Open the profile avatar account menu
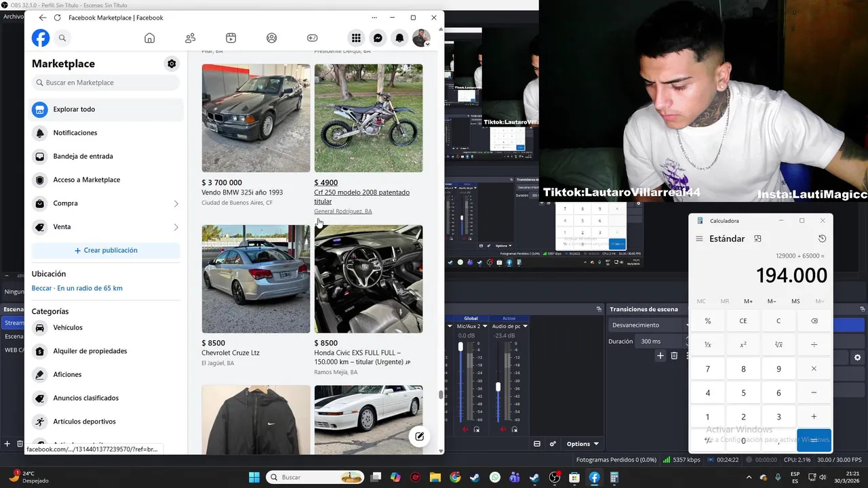 click(421, 38)
